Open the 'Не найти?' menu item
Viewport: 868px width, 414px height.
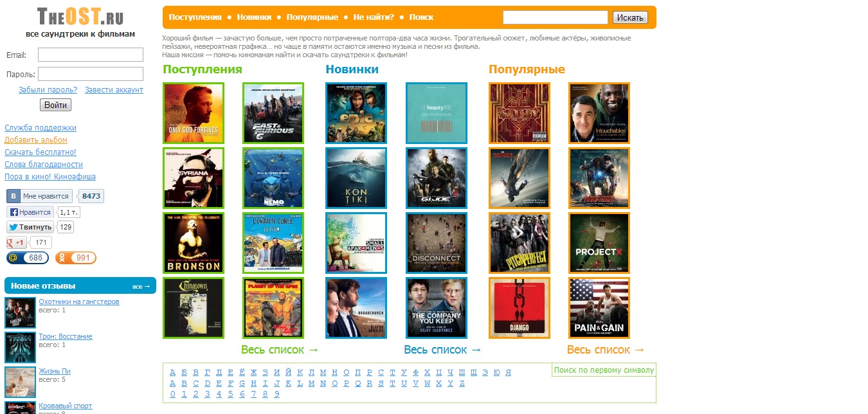click(x=374, y=17)
